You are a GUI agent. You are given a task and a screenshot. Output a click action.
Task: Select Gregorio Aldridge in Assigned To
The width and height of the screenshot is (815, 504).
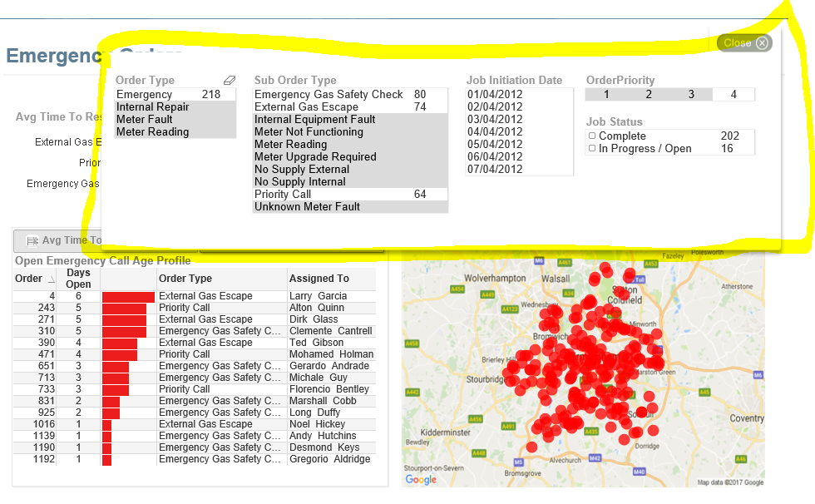click(x=330, y=459)
